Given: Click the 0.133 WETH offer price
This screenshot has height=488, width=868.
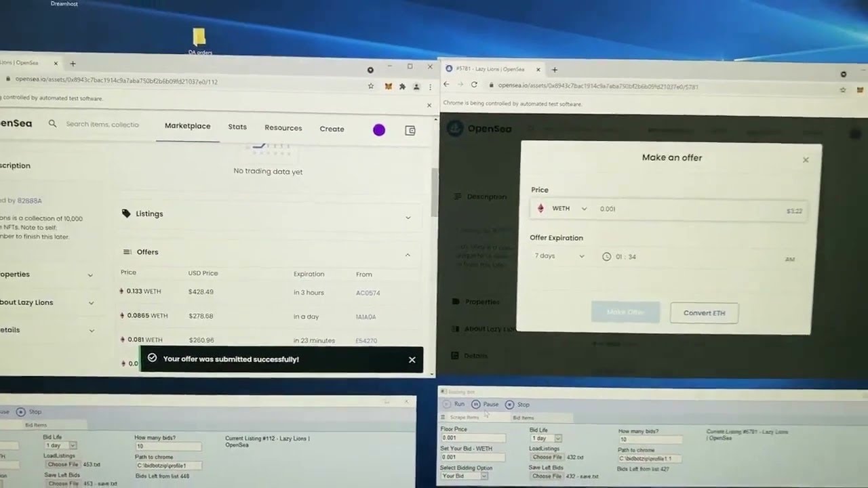Looking at the screenshot, I should [x=144, y=291].
